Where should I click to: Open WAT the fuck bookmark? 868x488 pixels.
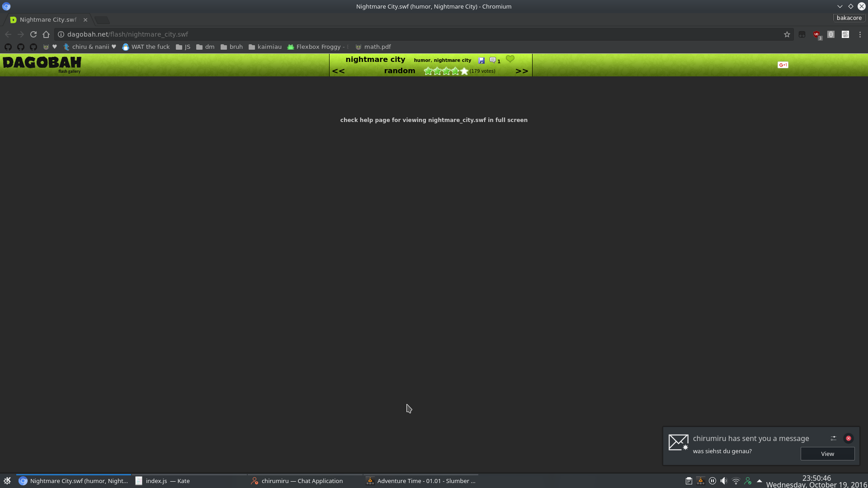146,47
